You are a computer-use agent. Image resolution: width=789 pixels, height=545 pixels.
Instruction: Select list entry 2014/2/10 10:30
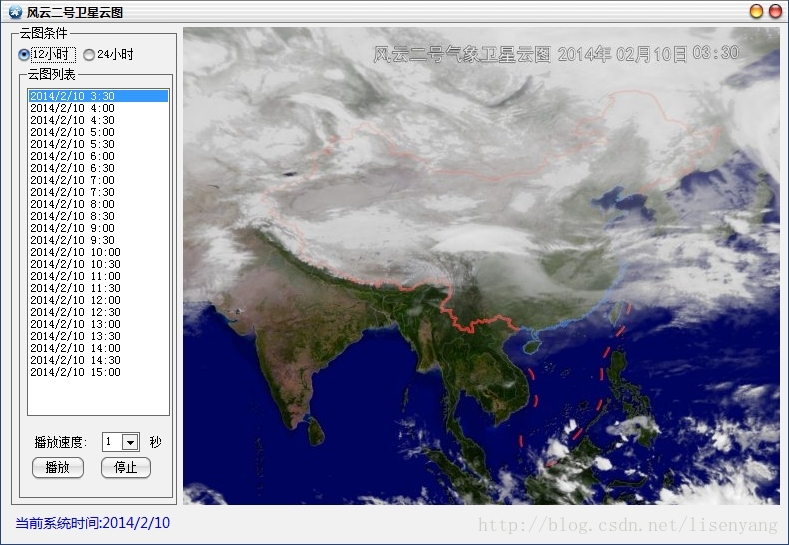point(98,264)
